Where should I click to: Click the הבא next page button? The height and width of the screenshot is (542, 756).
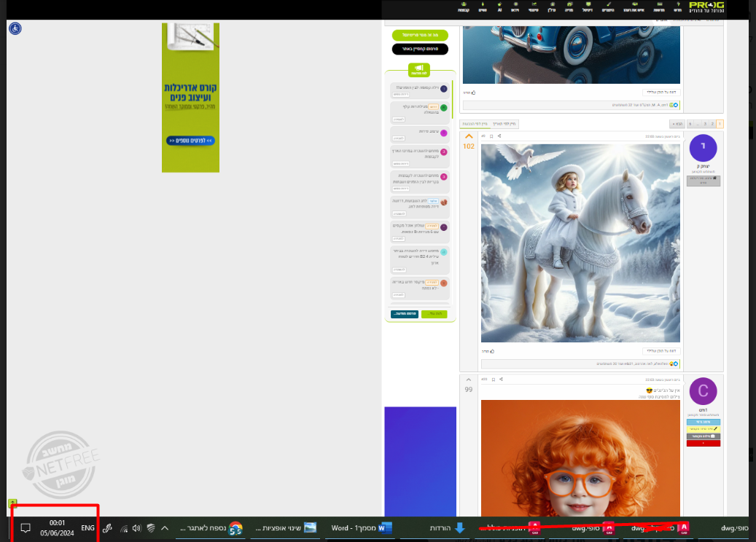point(677,124)
